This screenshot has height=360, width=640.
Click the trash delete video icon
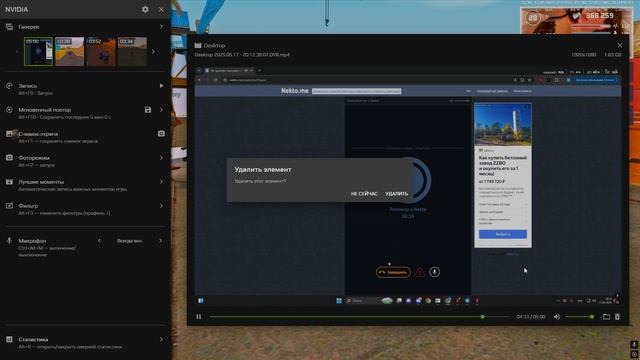click(617, 317)
